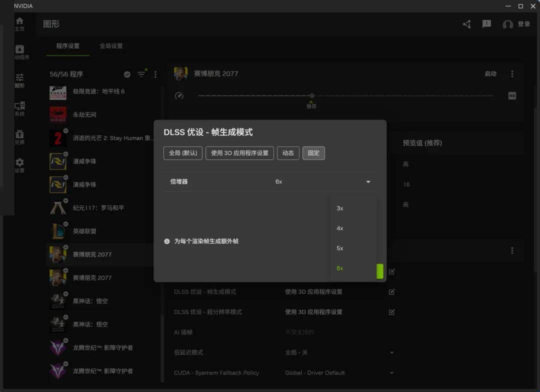Screen dimensions: 540x392
Task: Open the settings section more-options menu
Action: [x=512, y=250]
